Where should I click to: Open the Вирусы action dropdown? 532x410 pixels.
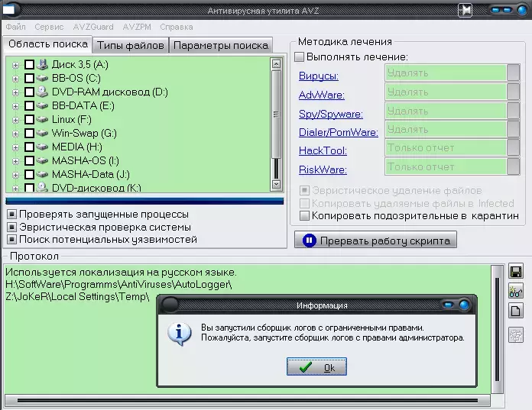point(513,73)
